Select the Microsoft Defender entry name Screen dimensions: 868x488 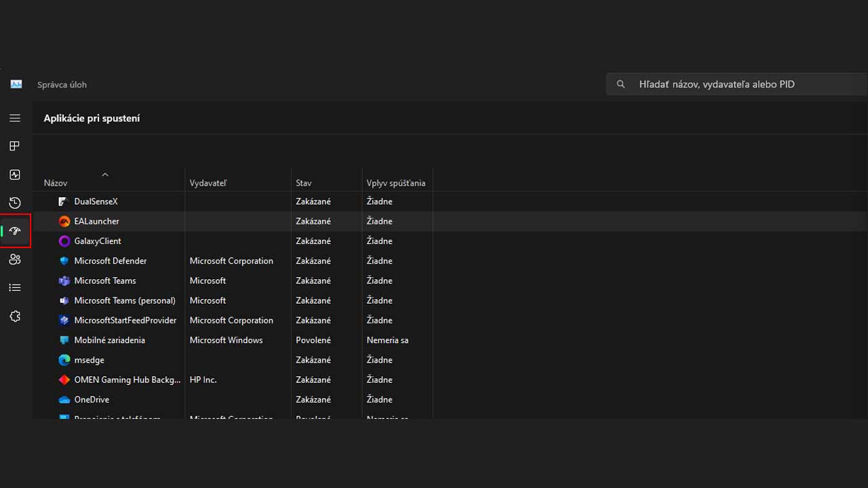(111, 261)
